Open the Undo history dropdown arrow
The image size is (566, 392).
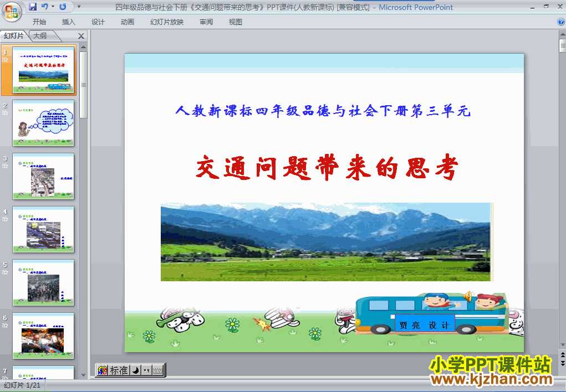(53, 7)
